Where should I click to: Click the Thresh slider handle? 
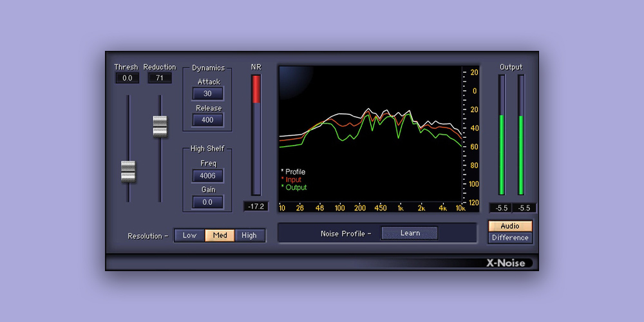[x=128, y=171]
